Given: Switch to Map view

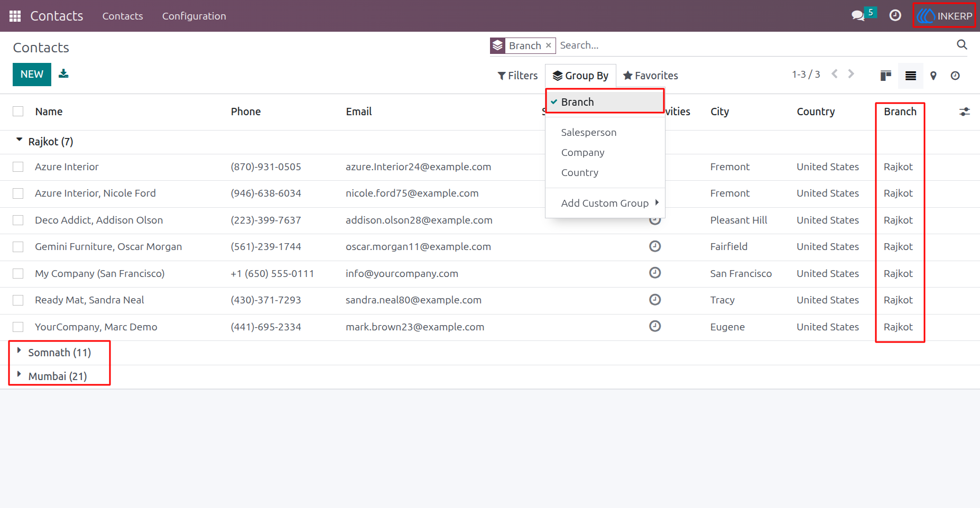Looking at the screenshot, I should 933,76.
